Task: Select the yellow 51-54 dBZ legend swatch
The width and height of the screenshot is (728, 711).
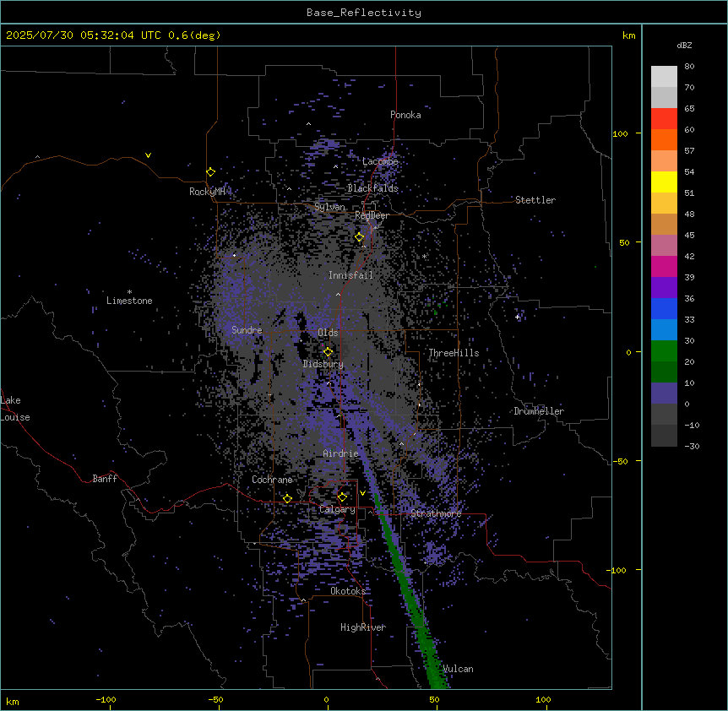Action: (664, 182)
